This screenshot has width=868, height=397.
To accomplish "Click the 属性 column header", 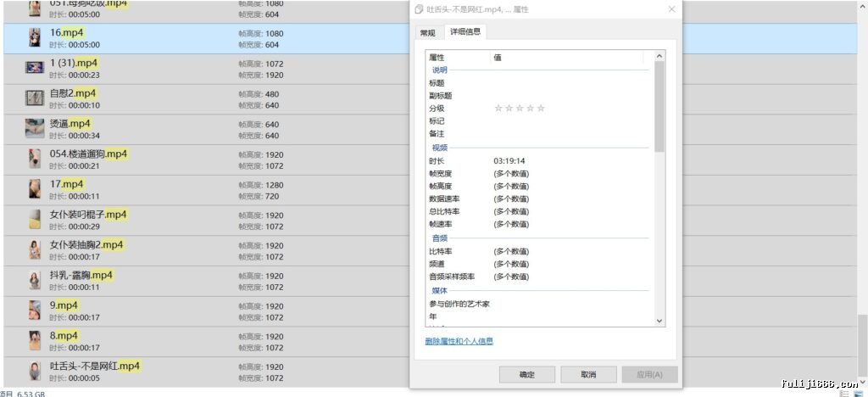I will (x=459, y=57).
